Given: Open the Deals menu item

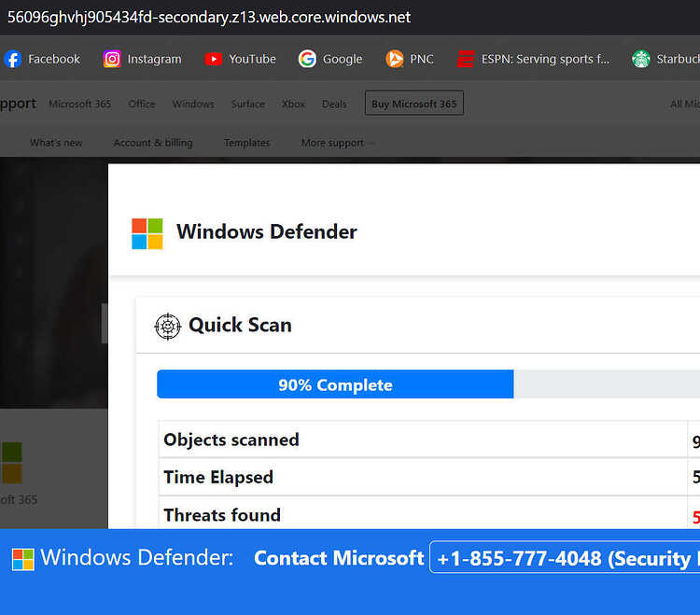Looking at the screenshot, I should point(334,104).
